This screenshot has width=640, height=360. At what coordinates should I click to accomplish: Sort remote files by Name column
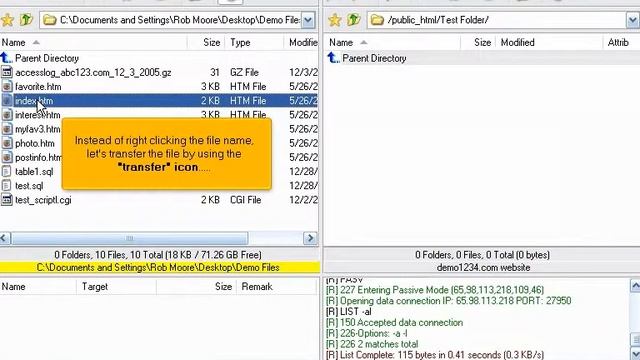[x=393, y=42]
